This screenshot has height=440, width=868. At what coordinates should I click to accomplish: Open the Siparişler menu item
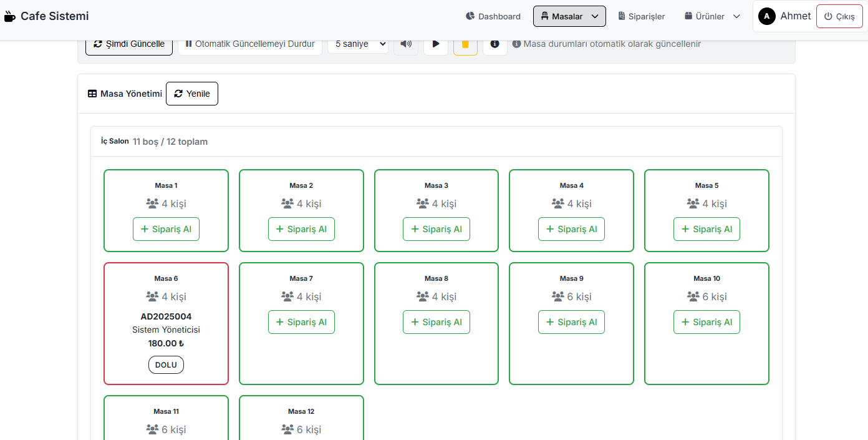642,16
